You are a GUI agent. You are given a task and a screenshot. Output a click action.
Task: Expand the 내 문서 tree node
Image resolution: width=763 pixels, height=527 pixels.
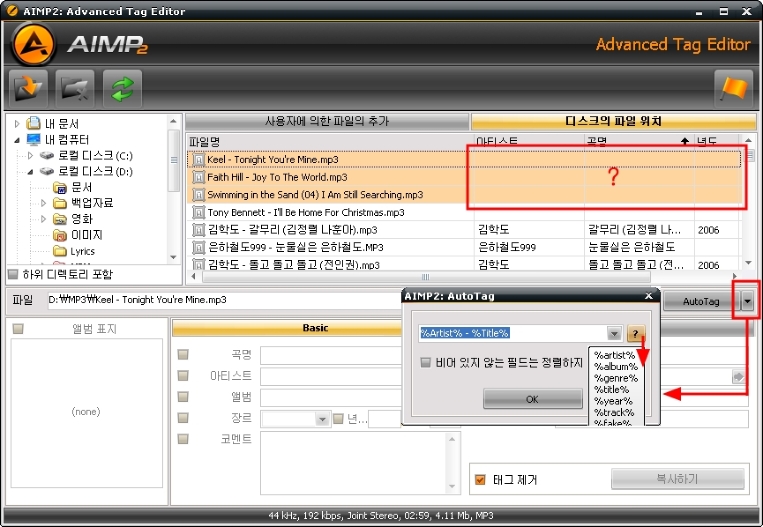17,124
